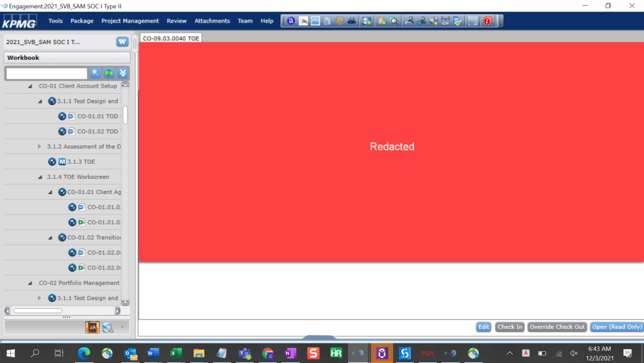Image resolution: width=644 pixels, height=363 pixels.
Task: Click the blue 'a' toolbar icon
Action: point(290,21)
